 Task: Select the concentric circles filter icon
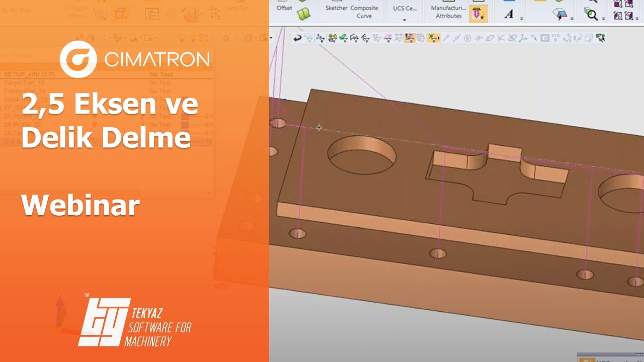467,38
